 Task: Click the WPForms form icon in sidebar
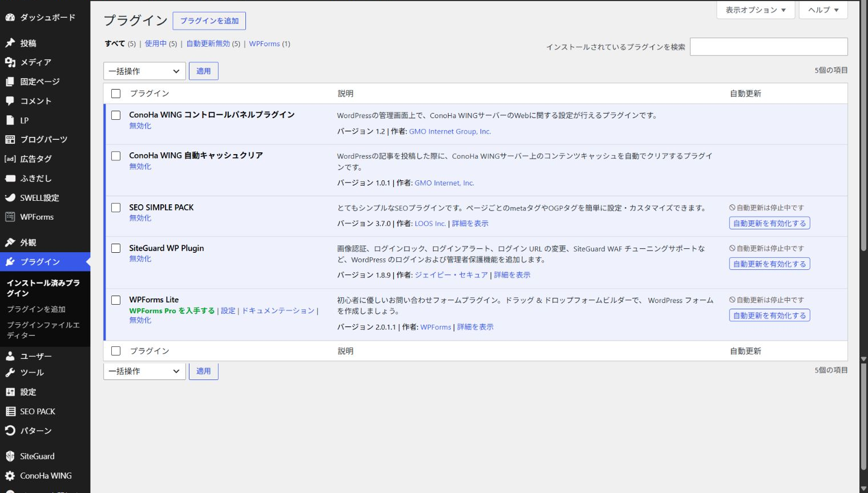[10, 217]
